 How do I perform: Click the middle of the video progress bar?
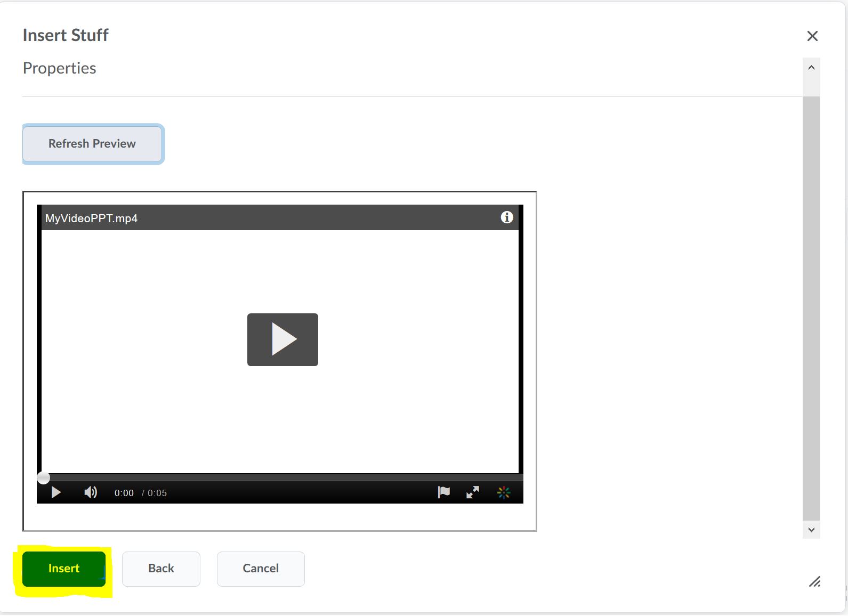click(x=280, y=477)
